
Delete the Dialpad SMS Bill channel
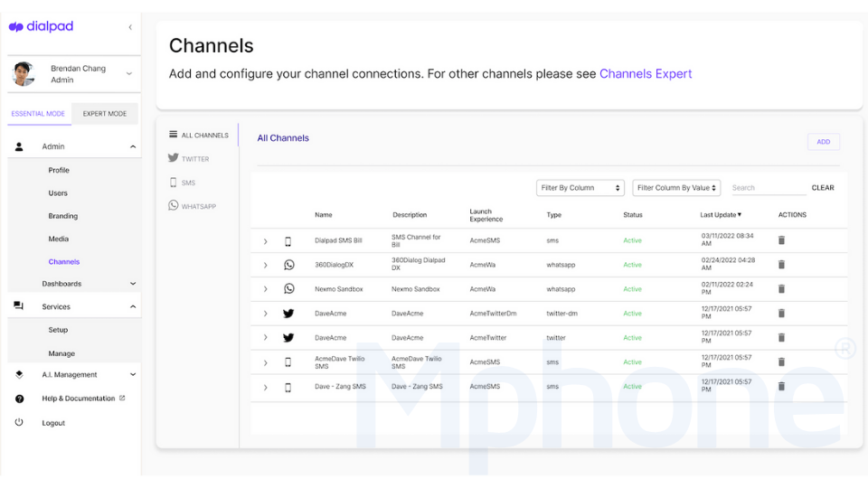[x=781, y=240]
